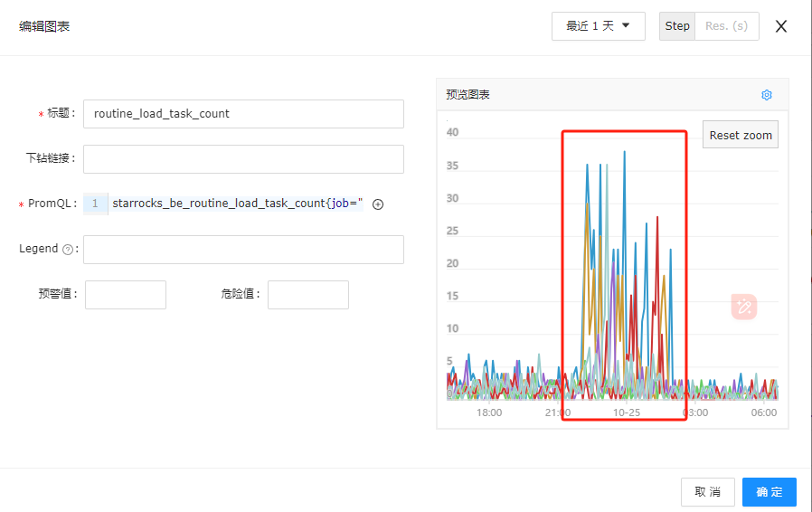Click the 预警值 warning threshold field
The height and width of the screenshot is (512, 812).
coord(126,295)
